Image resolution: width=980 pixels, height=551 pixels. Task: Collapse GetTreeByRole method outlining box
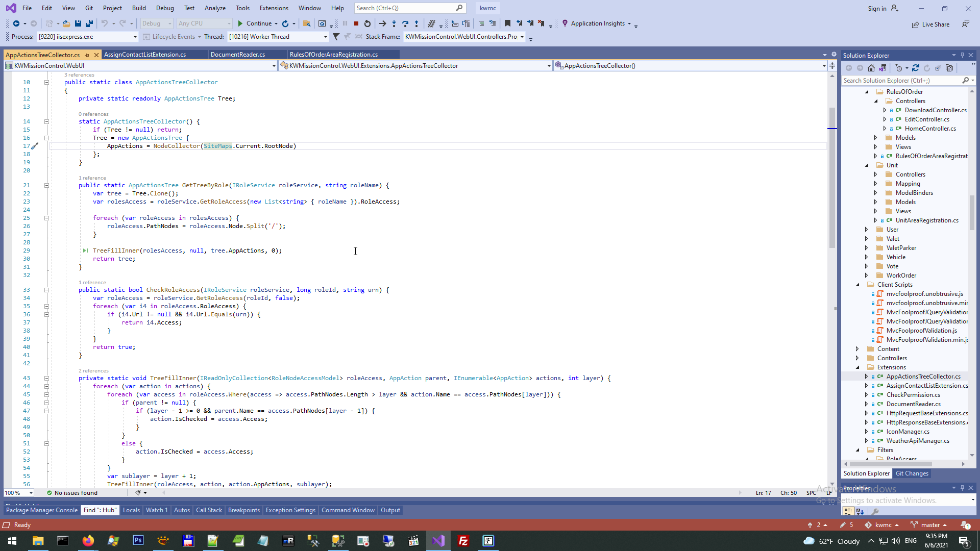46,185
